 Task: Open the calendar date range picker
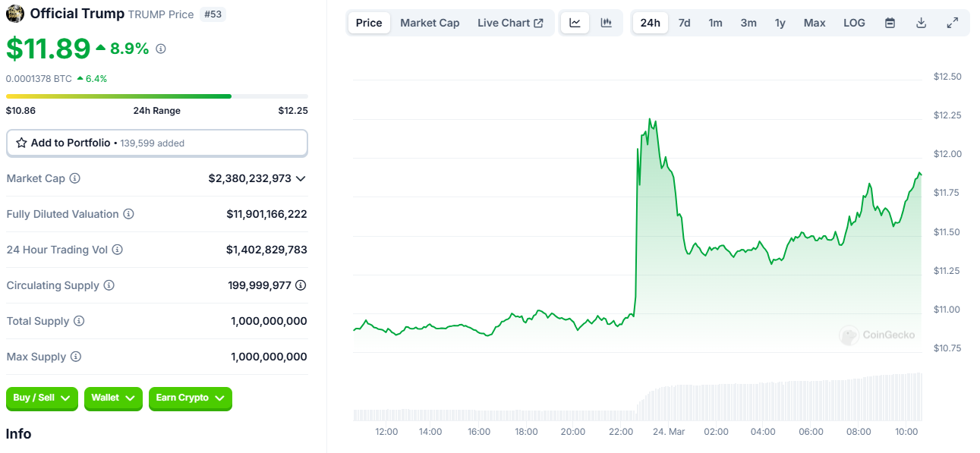tap(890, 23)
